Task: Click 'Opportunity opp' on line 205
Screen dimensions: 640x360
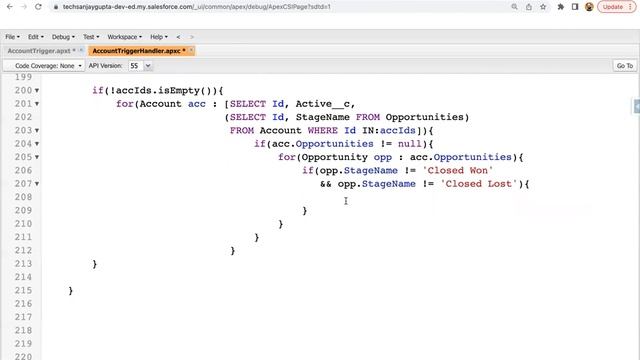Action: (x=347, y=157)
